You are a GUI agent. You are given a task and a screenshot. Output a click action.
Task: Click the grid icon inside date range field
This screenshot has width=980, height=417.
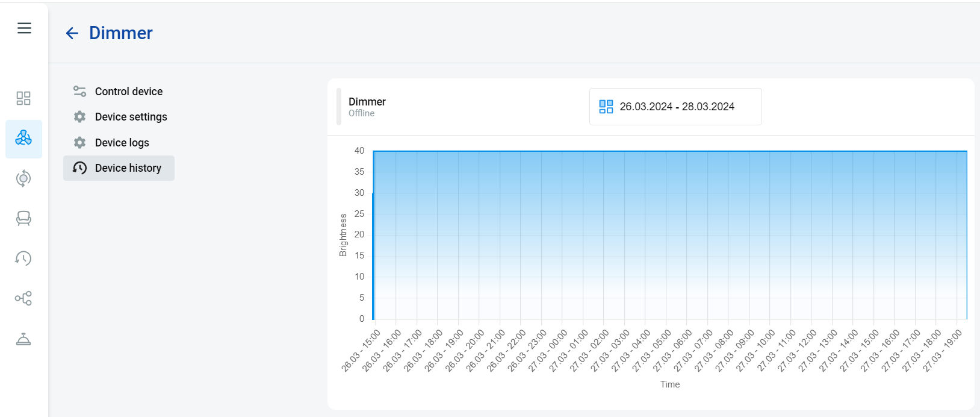point(606,107)
